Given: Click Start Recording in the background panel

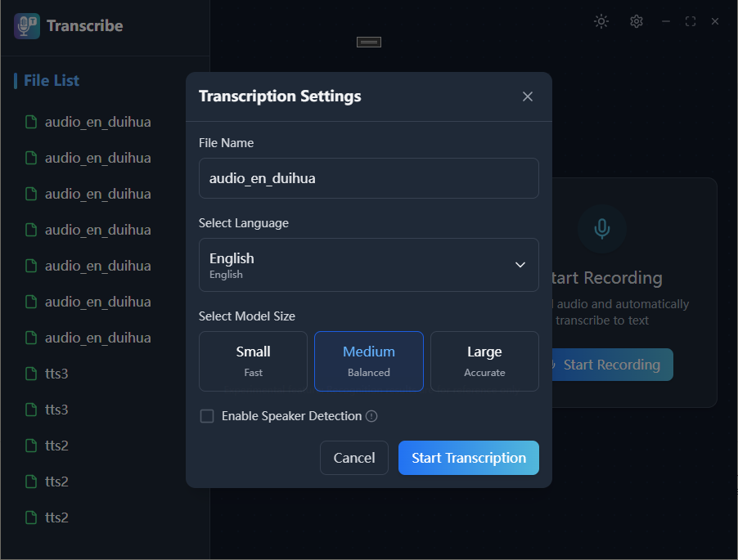Looking at the screenshot, I should point(612,365).
